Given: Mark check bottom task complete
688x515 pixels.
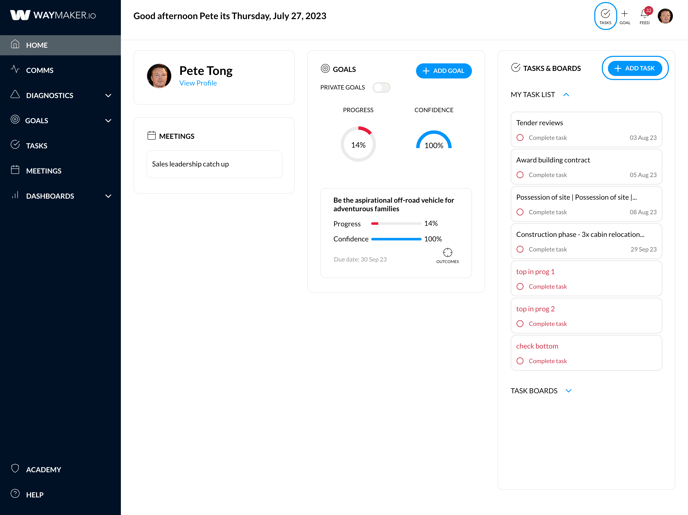Looking at the screenshot, I should (x=520, y=361).
